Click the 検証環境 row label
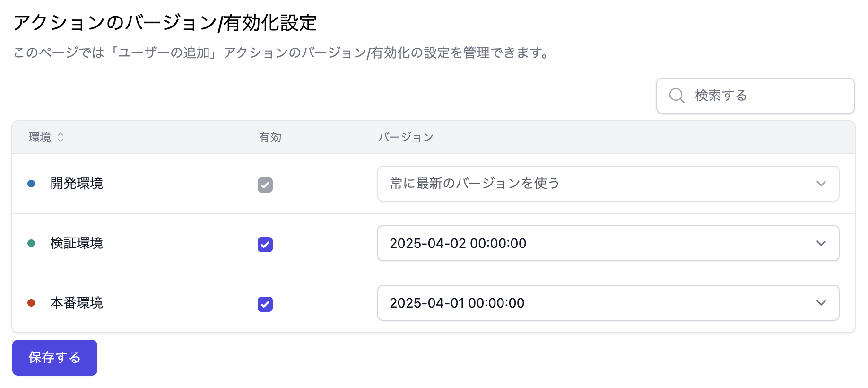The width and height of the screenshot is (868, 388). 77,243
